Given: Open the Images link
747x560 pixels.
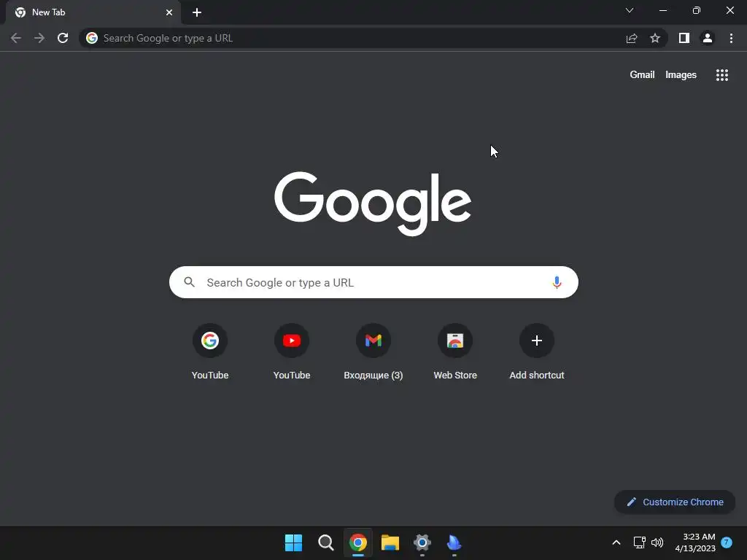Looking at the screenshot, I should pos(681,75).
